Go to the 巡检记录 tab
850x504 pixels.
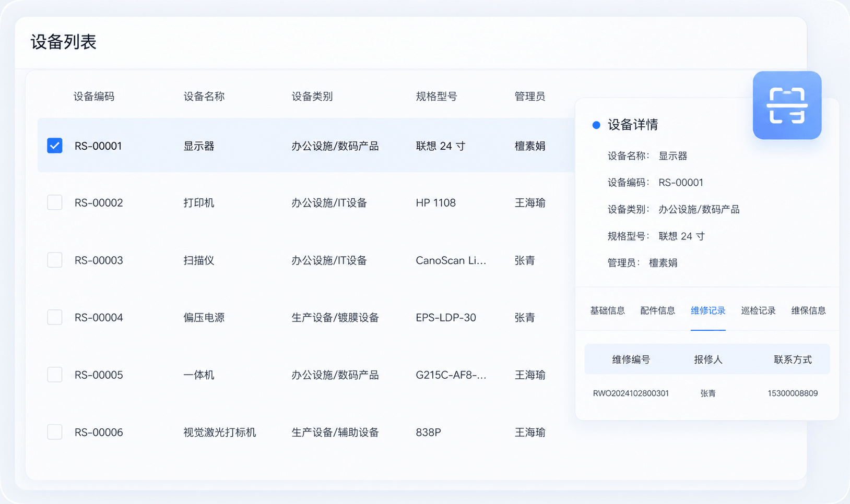pos(758,310)
